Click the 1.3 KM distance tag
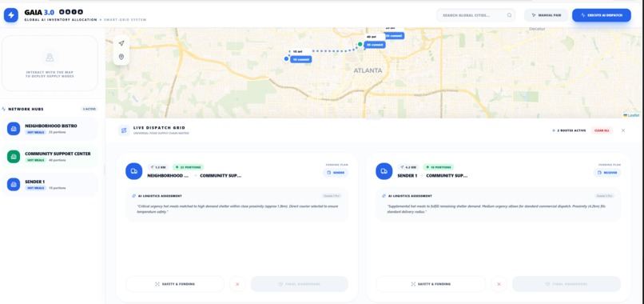The height and width of the screenshot is (304, 644). tap(157, 167)
